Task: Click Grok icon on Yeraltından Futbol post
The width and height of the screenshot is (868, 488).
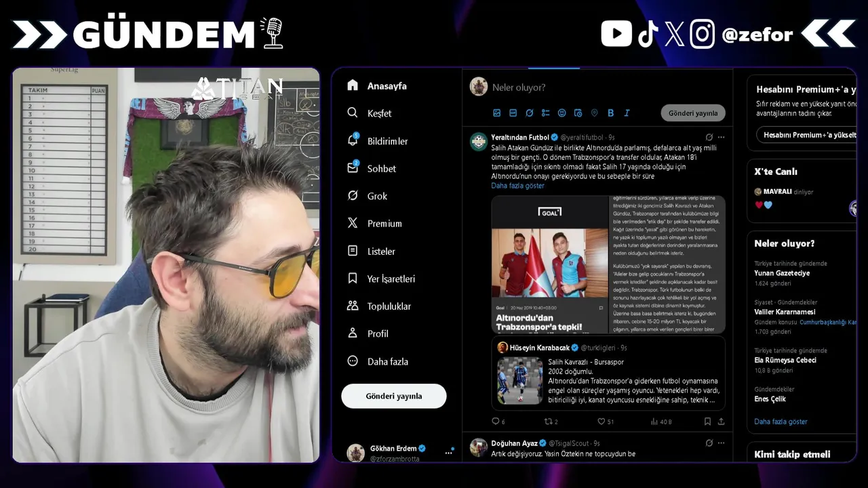Action: 709,137
